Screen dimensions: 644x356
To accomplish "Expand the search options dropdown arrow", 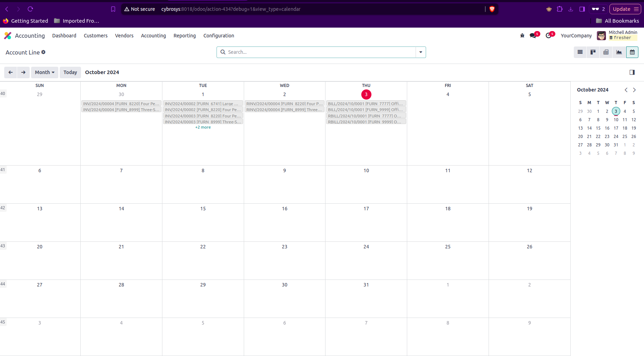I will coord(420,52).
